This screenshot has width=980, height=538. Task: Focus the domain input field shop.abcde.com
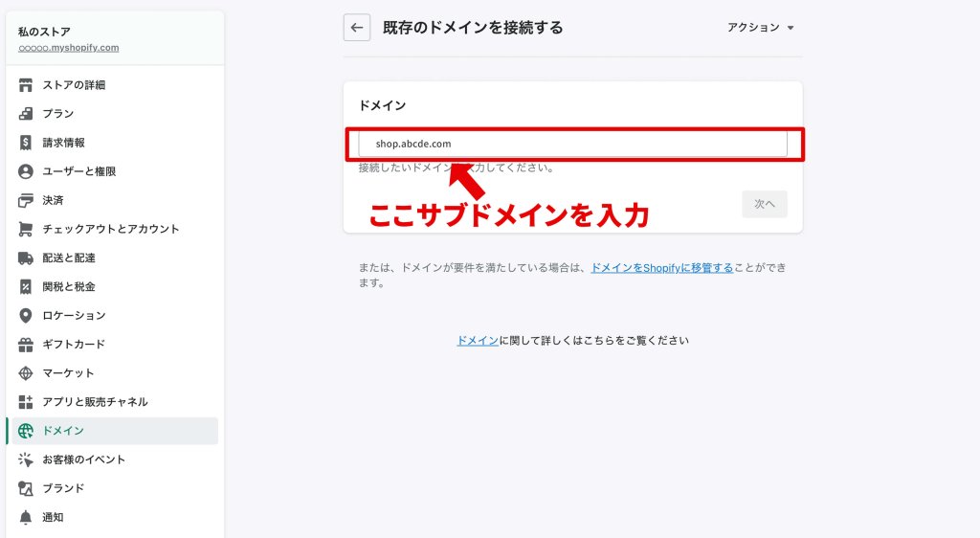tap(572, 144)
